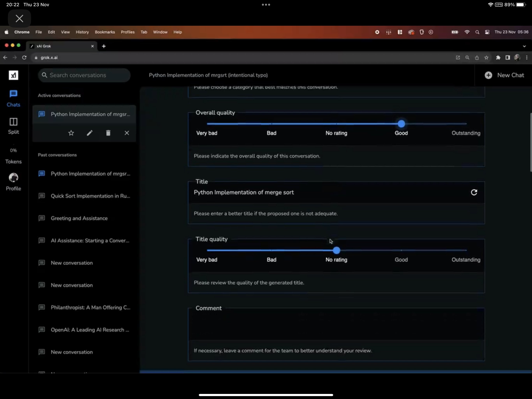Click the 'Active conversations' heading
The width and height of the screenshot is (532, 399).
coord(59,95)
